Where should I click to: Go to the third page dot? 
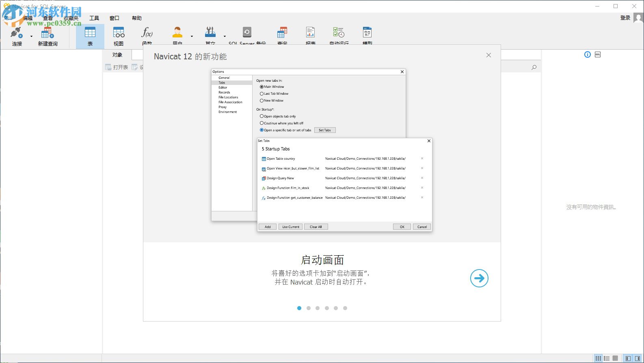click(318, 308)
